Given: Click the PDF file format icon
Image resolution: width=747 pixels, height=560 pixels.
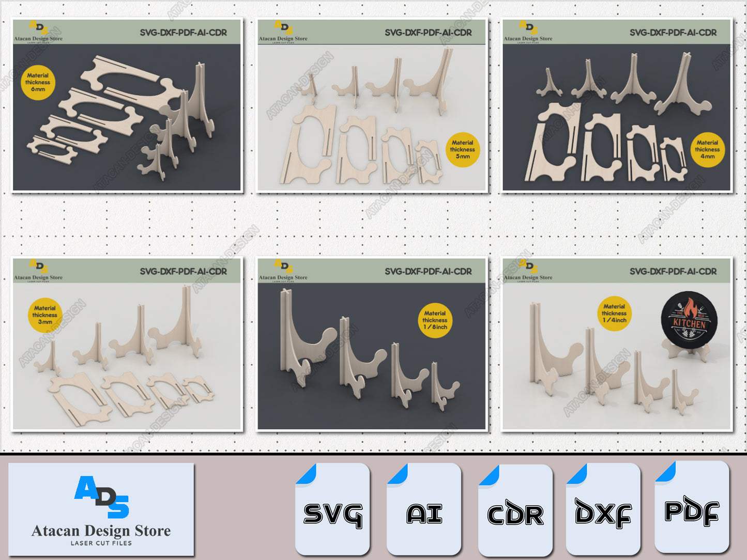Looking at the screenshot, I should [692, 508].
